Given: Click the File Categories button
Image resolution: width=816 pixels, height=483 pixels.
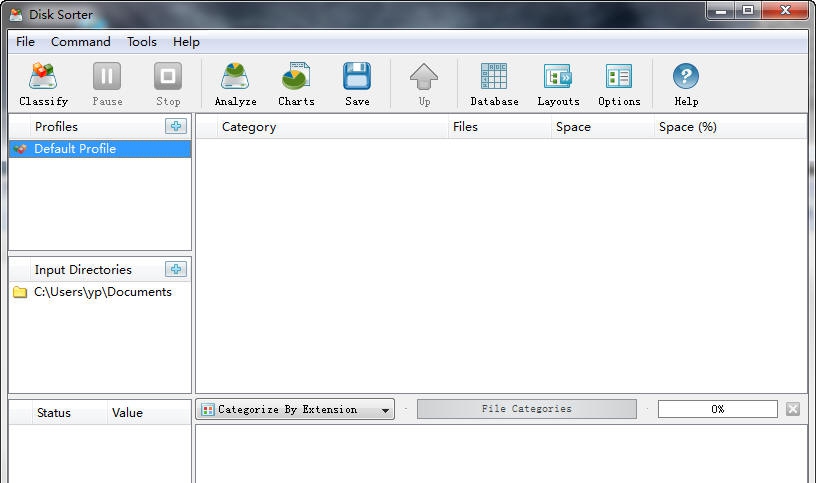Looking at the screenshot, I should click(x=527, y=409).
